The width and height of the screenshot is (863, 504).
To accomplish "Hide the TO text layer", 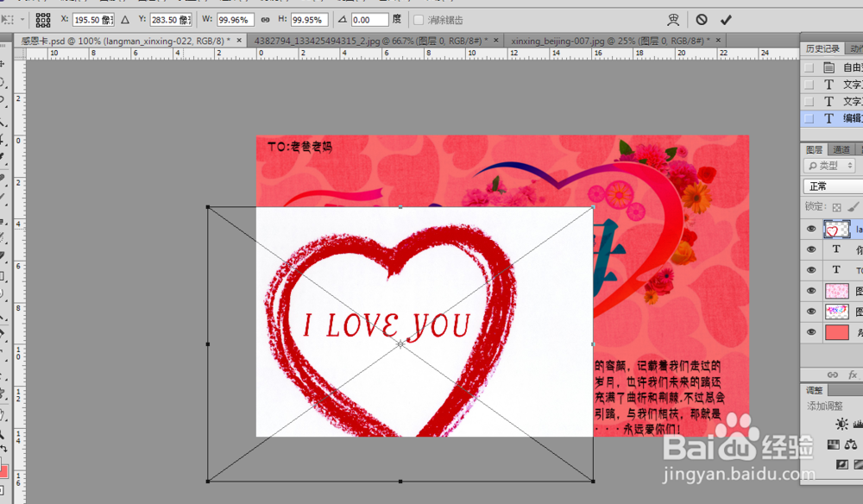I will point(810,269).
